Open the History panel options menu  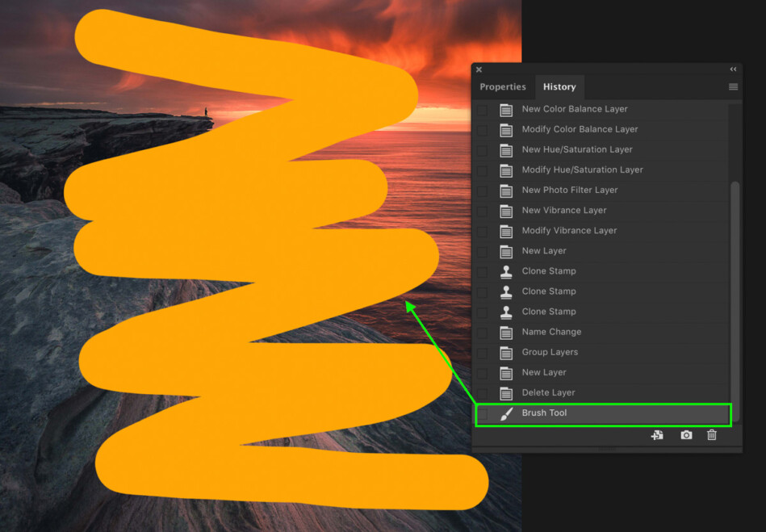tap(733, 86)
